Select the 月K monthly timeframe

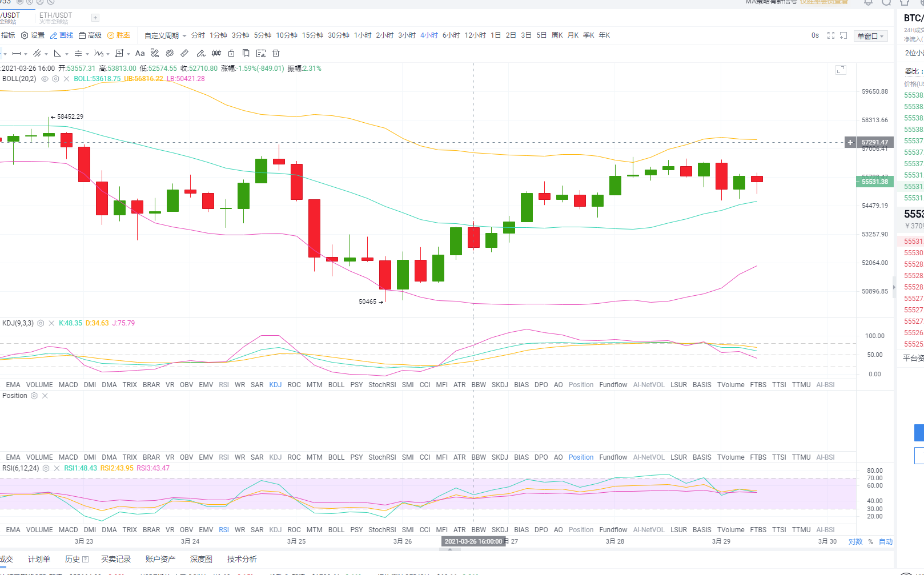(x=573, y=35)
